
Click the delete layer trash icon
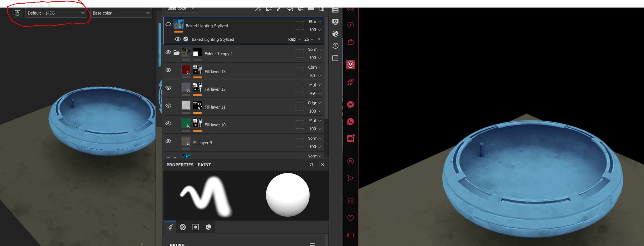pyautogui.click(x=322, y=9)
